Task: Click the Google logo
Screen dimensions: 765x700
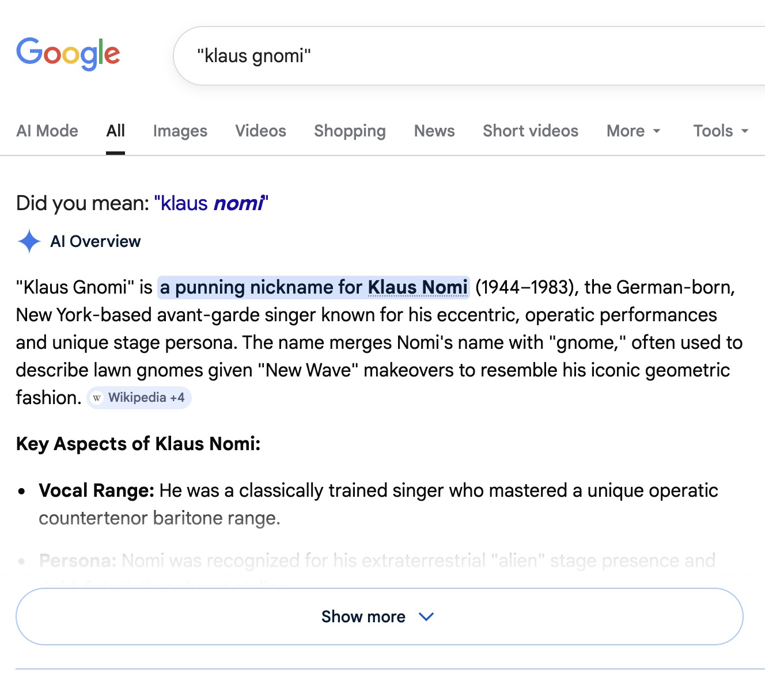Action: [x=68, y=54]
